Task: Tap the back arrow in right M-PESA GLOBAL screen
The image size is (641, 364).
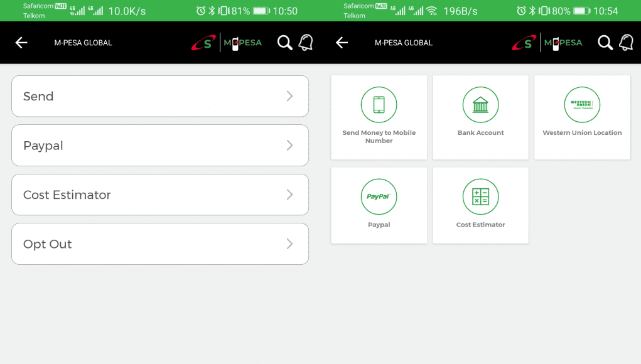Action: (342, 43)
